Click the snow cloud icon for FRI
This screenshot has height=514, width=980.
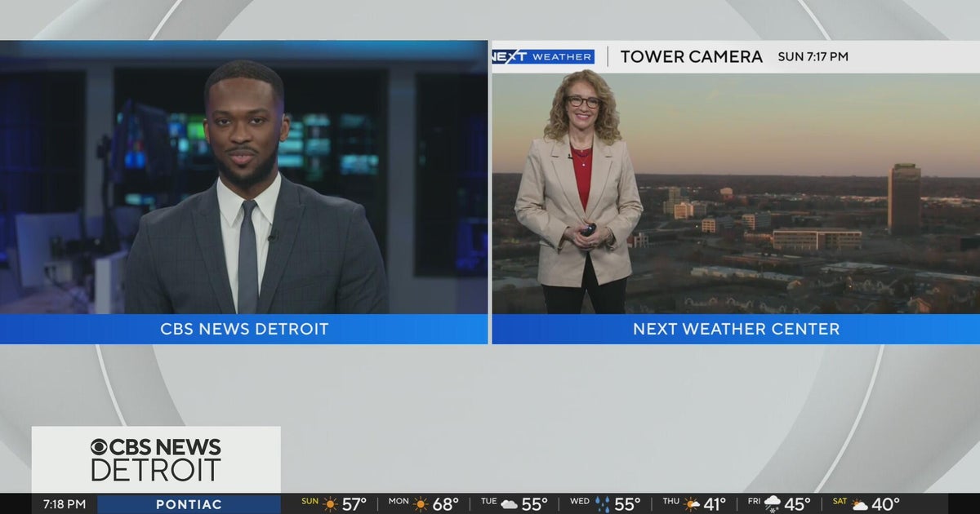click(x=773, y=504)
